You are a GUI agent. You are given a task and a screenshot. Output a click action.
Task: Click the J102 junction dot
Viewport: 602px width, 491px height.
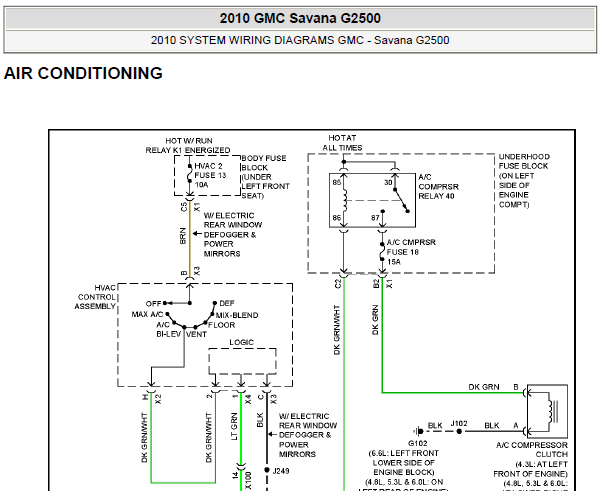click(459, 431)
